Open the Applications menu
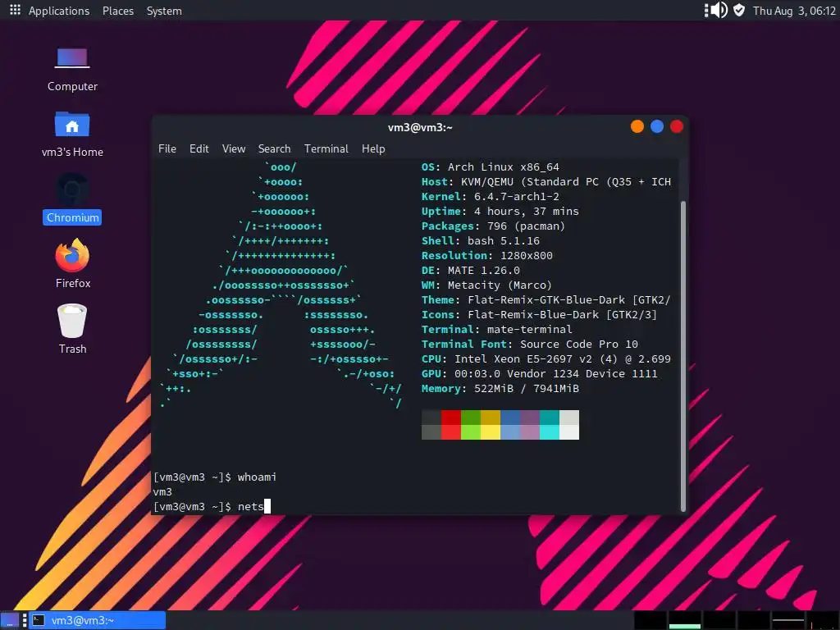The image size is (840, 630). click(x=59, y=11)
